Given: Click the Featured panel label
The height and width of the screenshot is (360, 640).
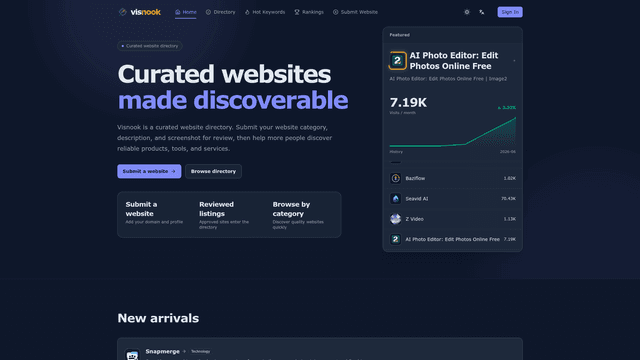Looking at the screenshot, I should coord(399,35).
